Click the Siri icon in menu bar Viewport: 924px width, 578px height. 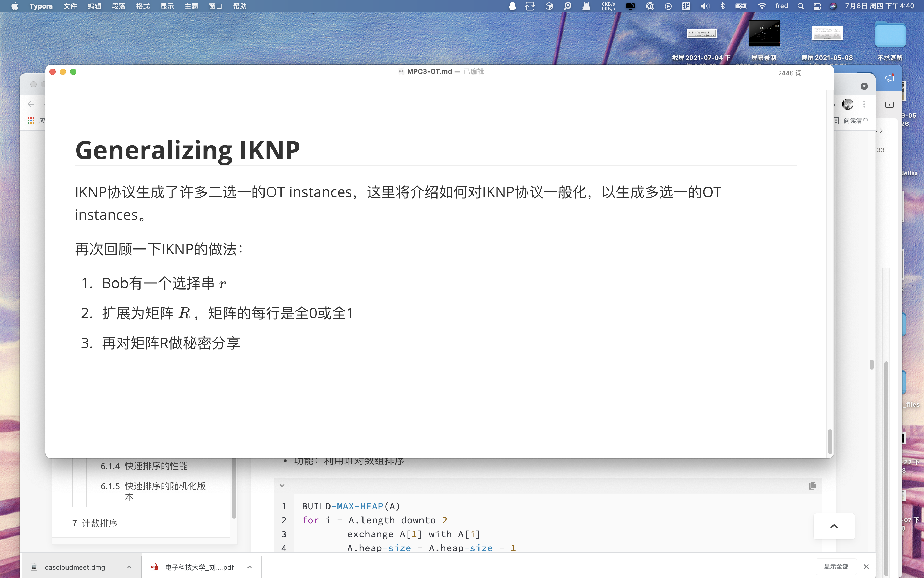click(x=834, y=6)
